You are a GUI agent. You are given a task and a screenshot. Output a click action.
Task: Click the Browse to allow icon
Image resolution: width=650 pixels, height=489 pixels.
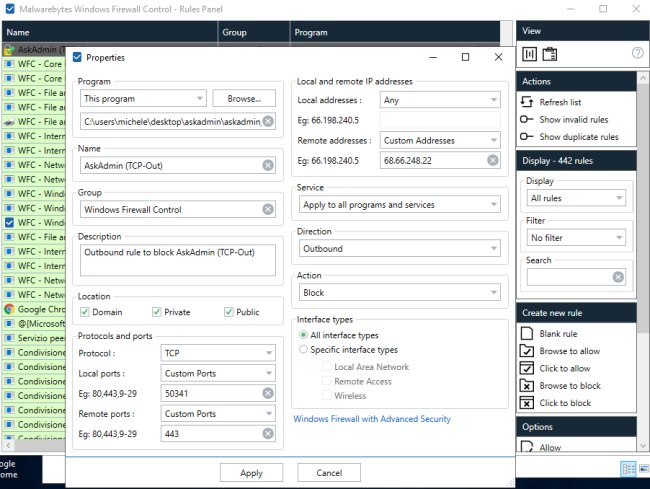[x=528, y=351]
